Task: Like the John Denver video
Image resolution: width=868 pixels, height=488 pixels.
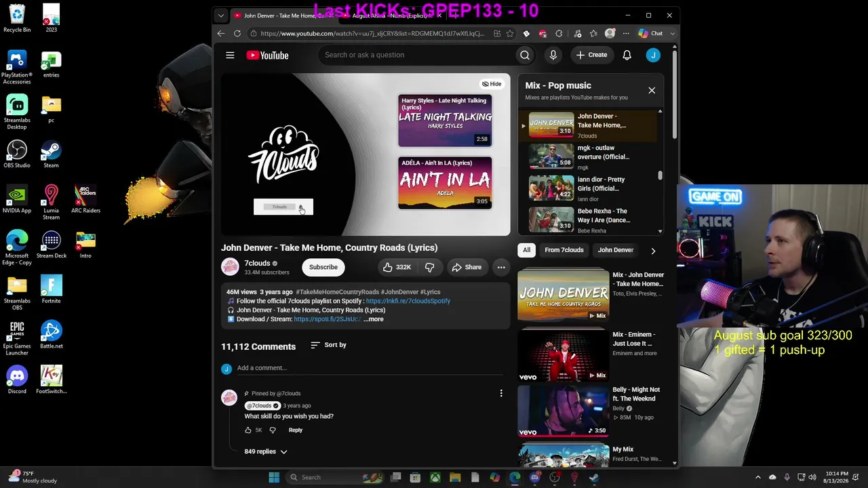Action: tap(397, 267)
